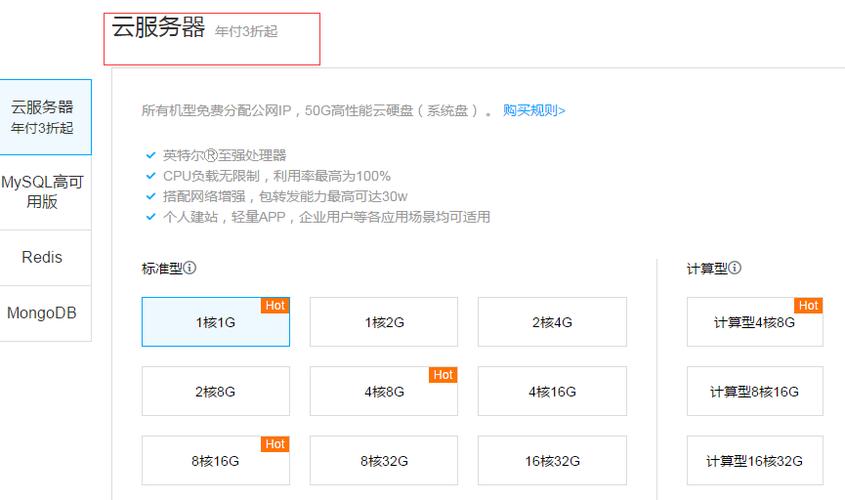Click the 搭配网络增强 feature line
The width and height of the screenshot is (845, 500).
(x=285, y=196)
